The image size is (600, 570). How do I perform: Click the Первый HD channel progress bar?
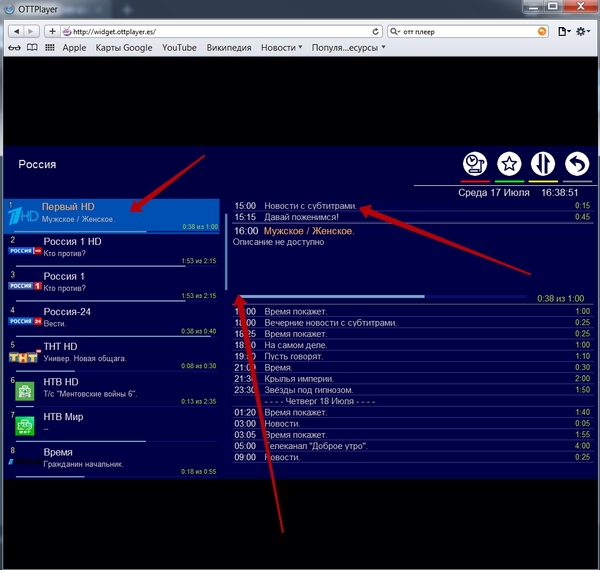[x=115, y=232]
